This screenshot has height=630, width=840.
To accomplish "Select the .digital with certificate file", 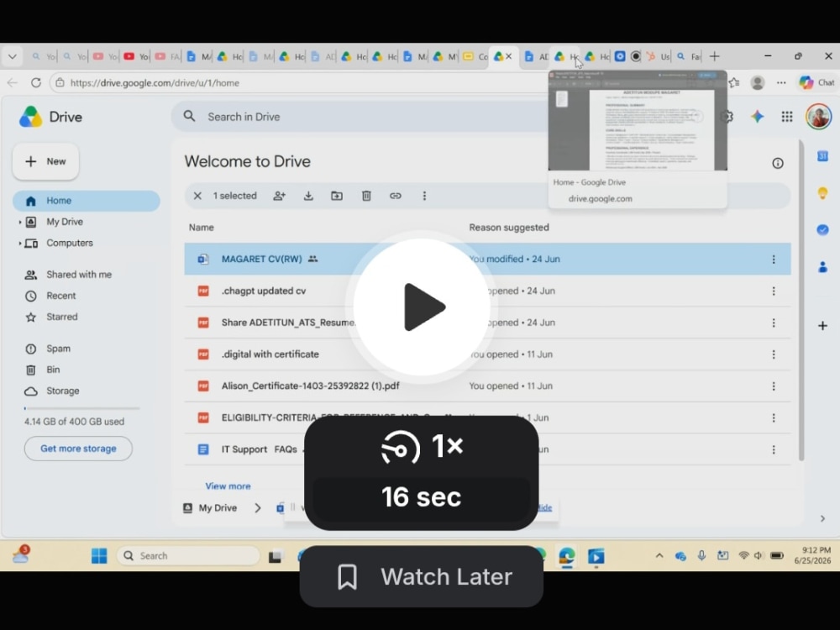I will click(487, 354).
